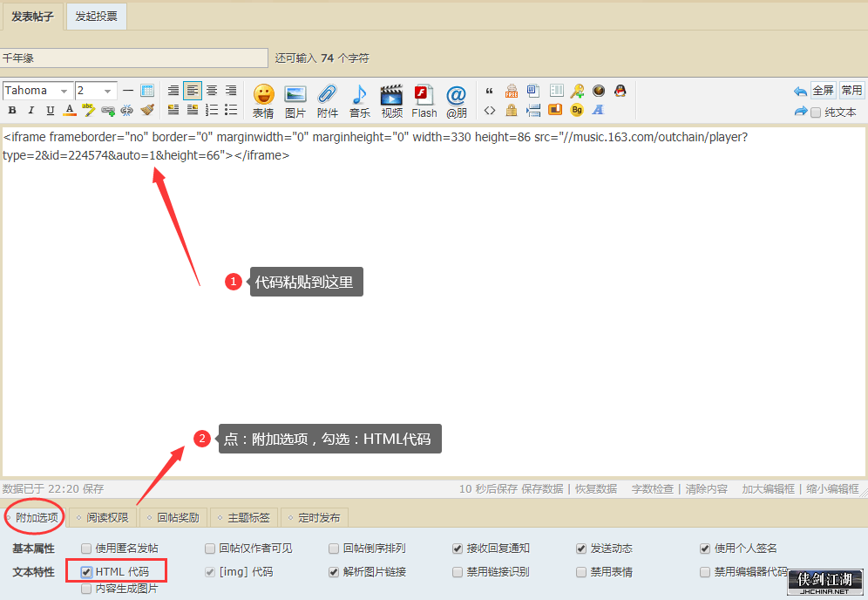
Task: Toggle the HTML 代码 checkbox
Action: click(x=86, y=572)
